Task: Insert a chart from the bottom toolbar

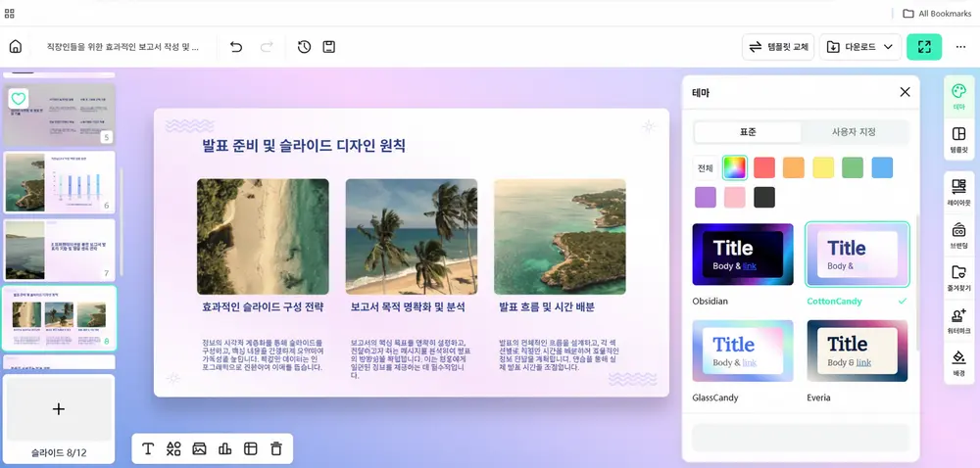Action: tap(225, 448)
